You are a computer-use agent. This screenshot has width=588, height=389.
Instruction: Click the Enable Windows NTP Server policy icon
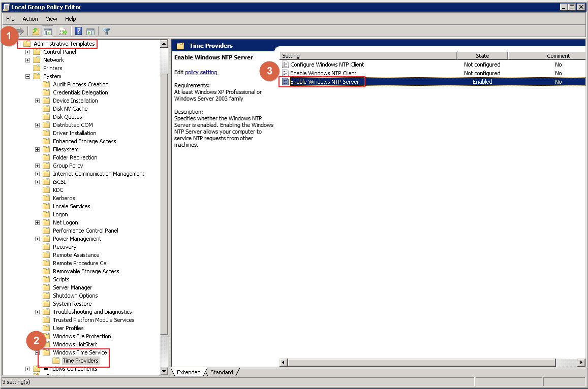click(x=286, y=82)
